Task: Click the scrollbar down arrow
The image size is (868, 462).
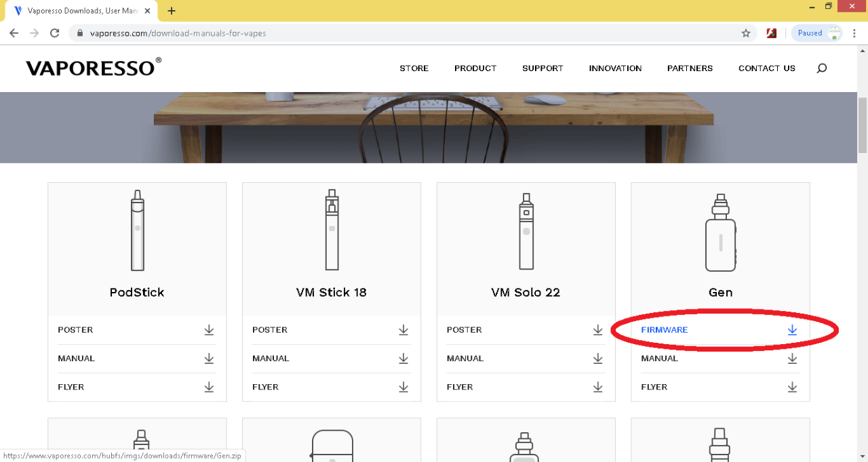Action: [863, 457]
